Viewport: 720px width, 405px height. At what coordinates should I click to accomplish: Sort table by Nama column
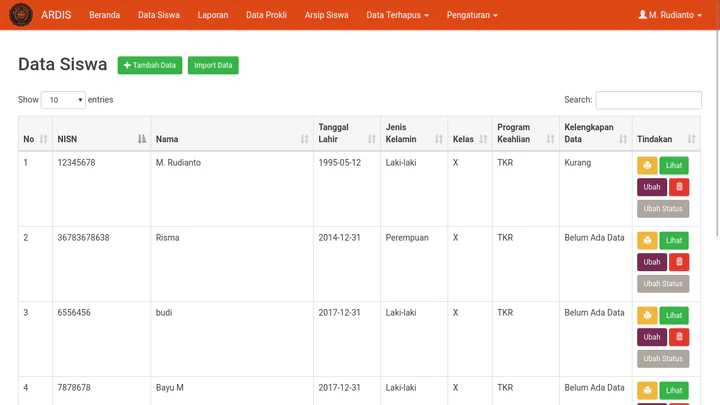[x=232, y=134]
